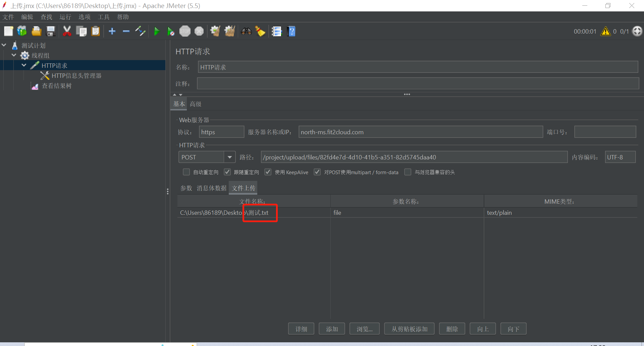Image resolution: width=644 pixels, height=346 pixels.
Task: Click the Stop test icon
Action: coord(185,31)
